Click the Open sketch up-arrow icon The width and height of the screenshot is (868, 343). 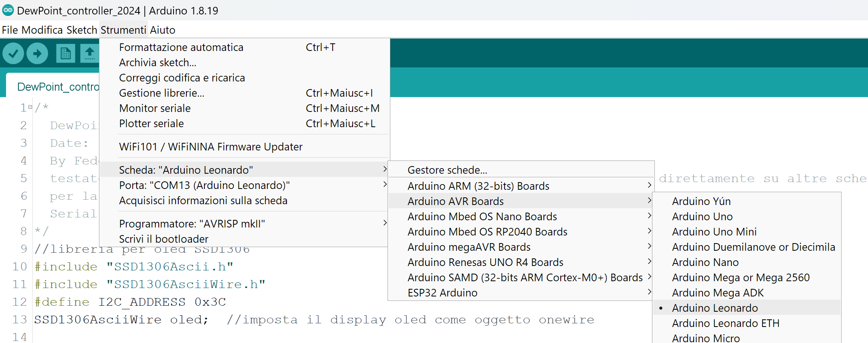coord(90,53)
